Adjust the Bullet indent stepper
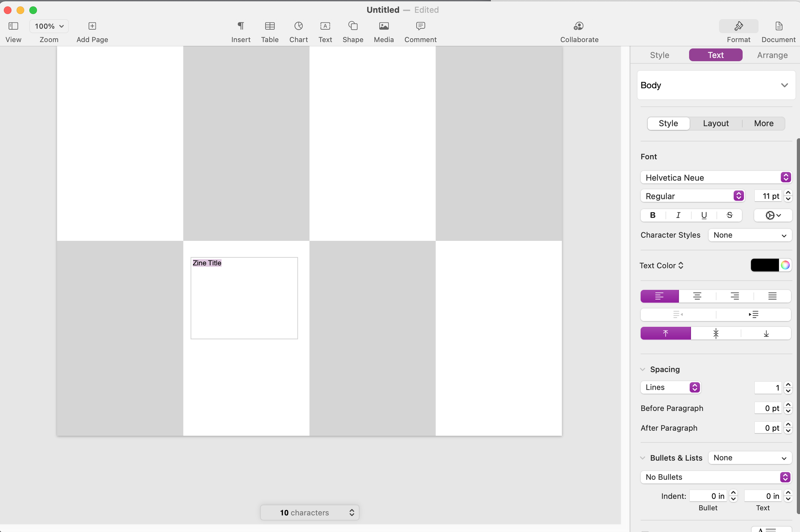 click(733, 496)
